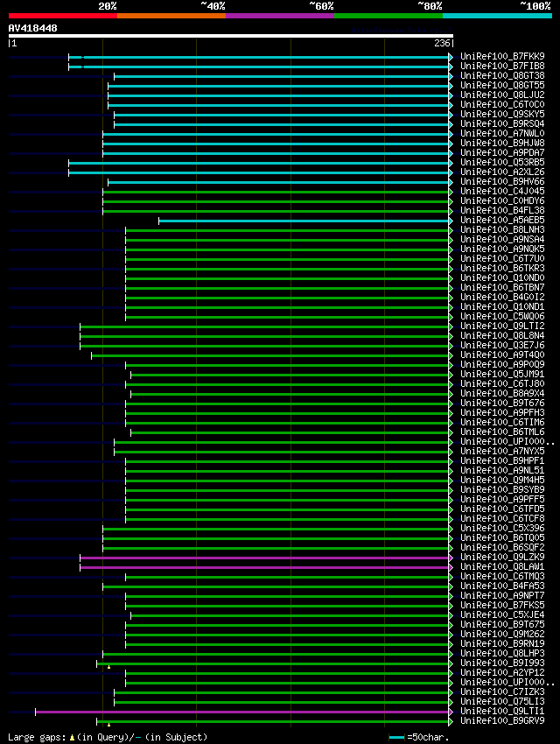The height and width of the screenshot is (744, 560).
Task: Select the UniRef100_Q8L8N4 label
Action: coord(502,336)
